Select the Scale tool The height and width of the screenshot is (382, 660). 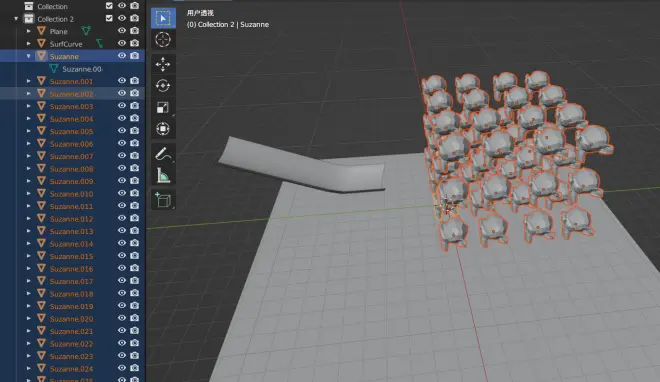[163, 107]
